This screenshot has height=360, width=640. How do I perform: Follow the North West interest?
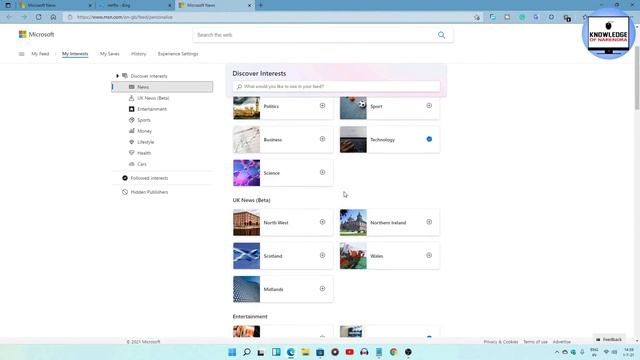coord(322,222)
